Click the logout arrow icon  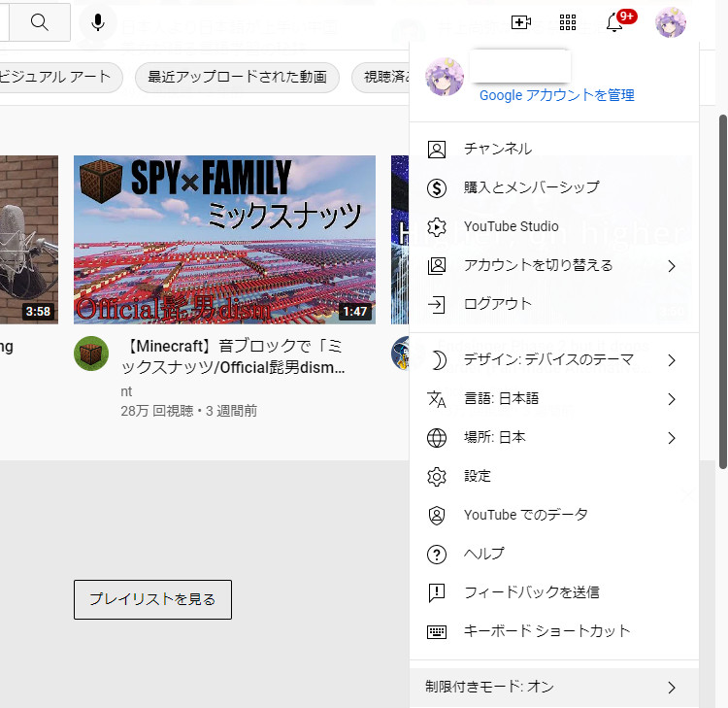point(437,305)
